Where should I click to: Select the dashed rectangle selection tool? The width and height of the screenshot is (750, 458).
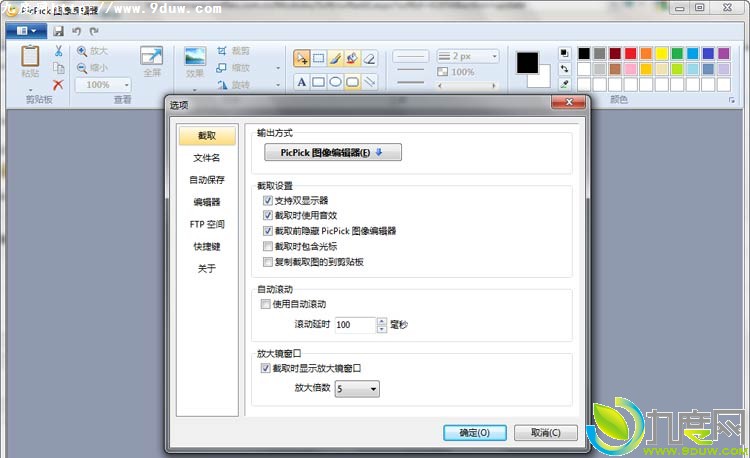[319, 58]
